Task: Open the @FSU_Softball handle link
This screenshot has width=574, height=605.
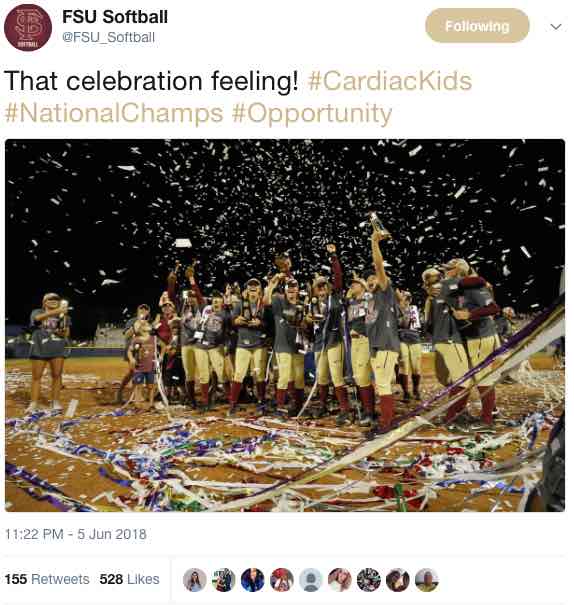Action: [x=108, y=37]
